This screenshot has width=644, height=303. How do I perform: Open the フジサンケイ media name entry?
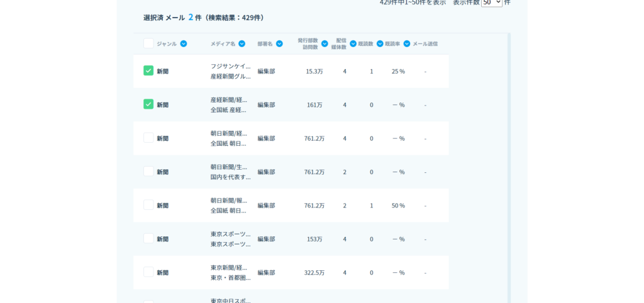pyautogui.click(x=230, y=66)
